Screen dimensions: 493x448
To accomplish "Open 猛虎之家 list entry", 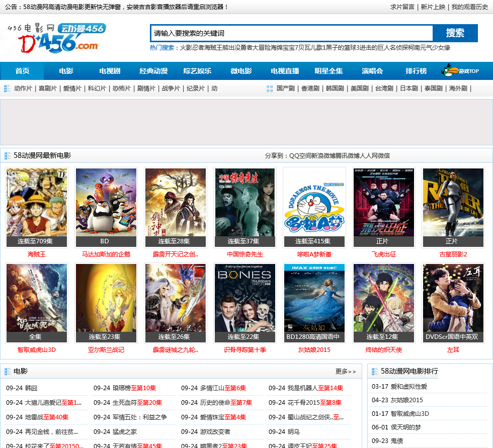I will (x=125, y=432).
